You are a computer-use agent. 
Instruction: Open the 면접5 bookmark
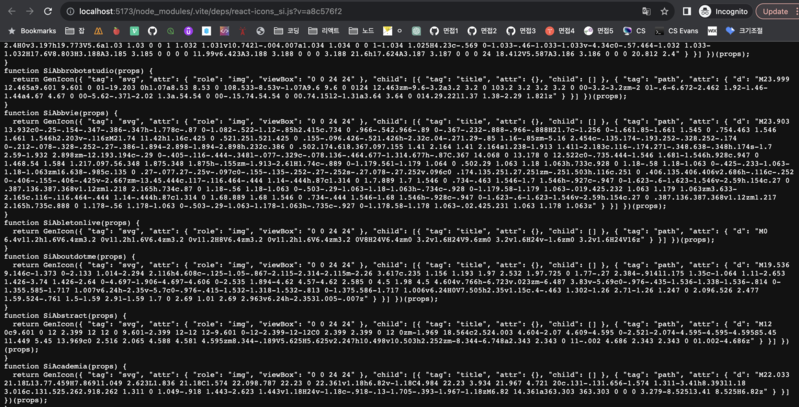click(x=599, y=31)
